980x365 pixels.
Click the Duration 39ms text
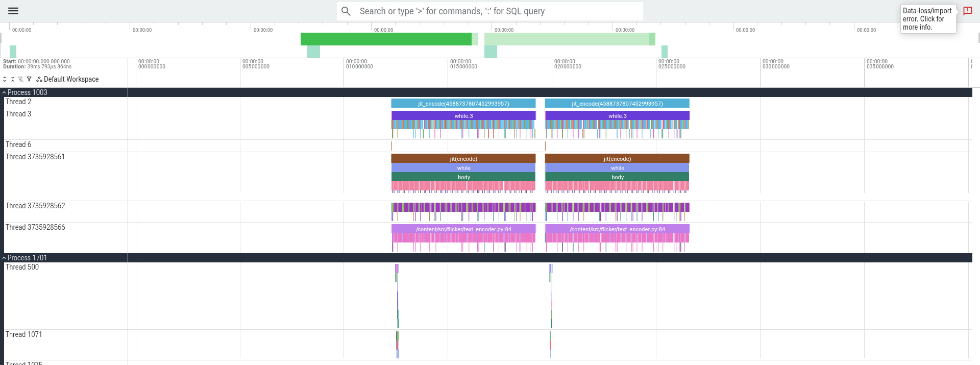pos(37,67)
